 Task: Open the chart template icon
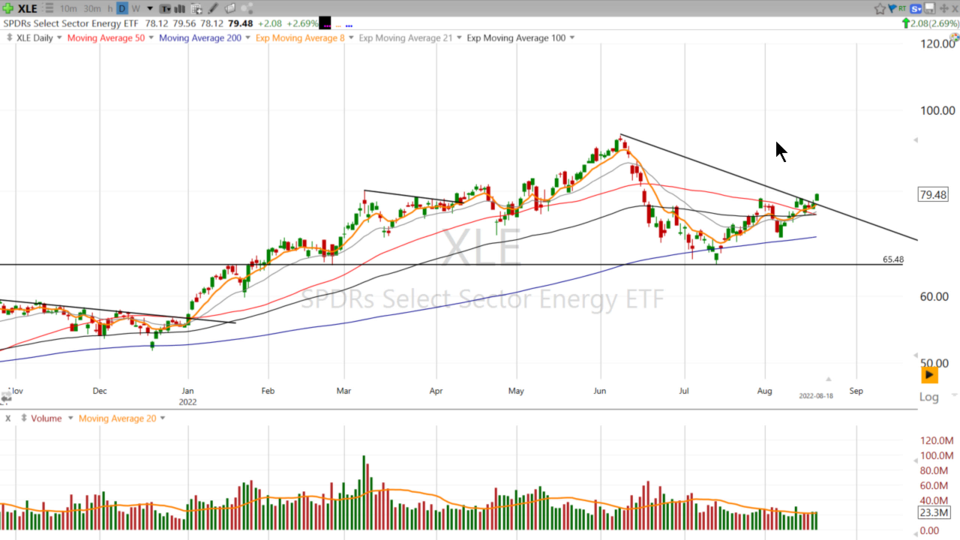(x=197, y=9)
